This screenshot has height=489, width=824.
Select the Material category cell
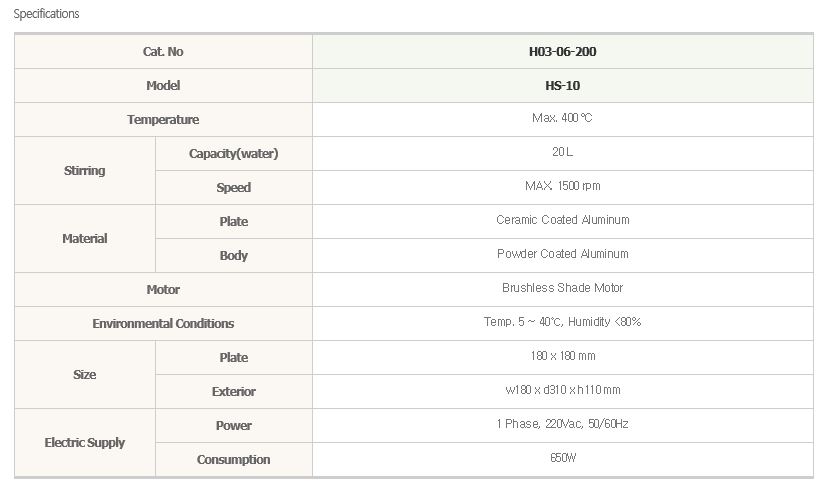84,239
